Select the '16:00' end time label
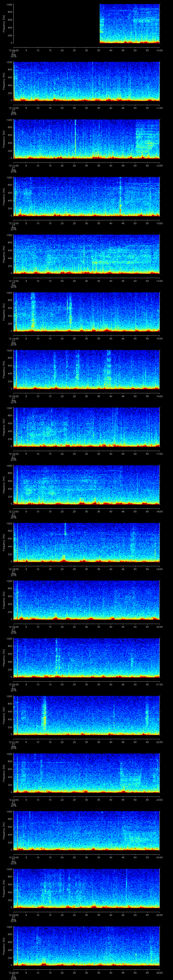The image size is (173, 980). (x=160, y=396)
